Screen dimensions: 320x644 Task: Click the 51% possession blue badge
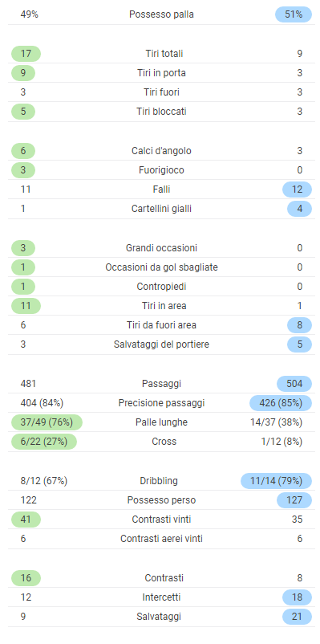[294, 14]
